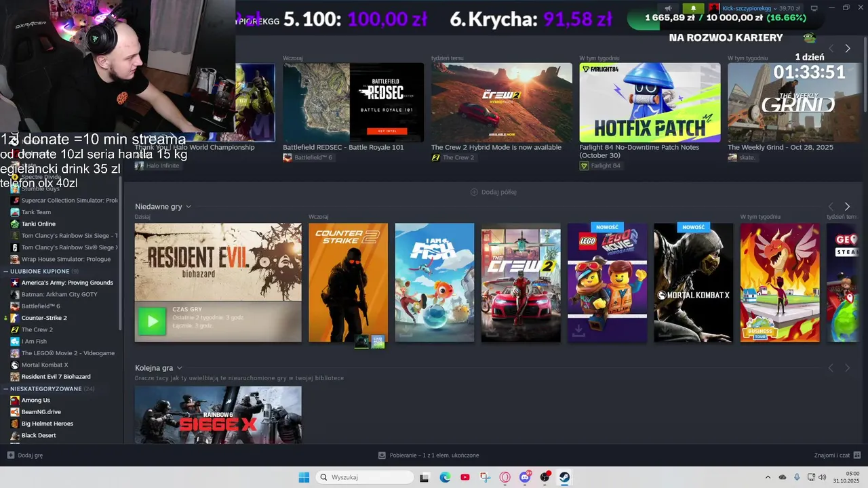Image resolution: width=868 pixels, height=488 pixels.
Task: Click The Crew 2 sidebar icon
Action: [x=15, y=329]
